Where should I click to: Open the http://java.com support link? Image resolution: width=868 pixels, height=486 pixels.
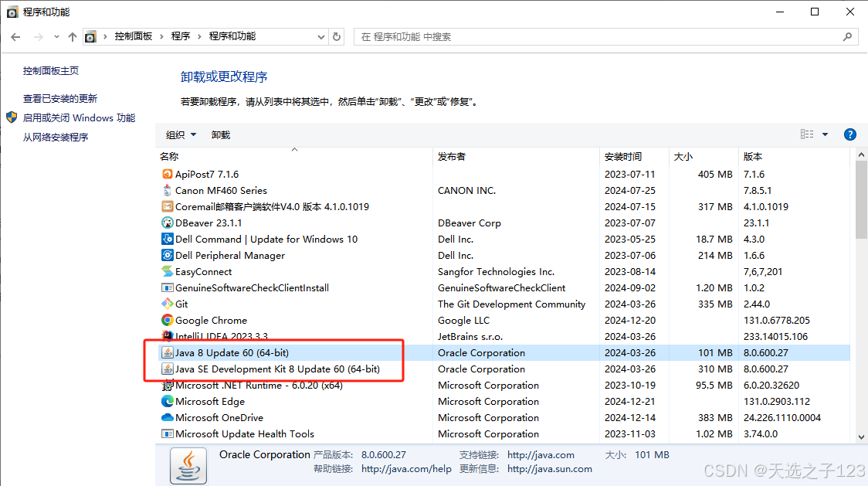point(541,454)
